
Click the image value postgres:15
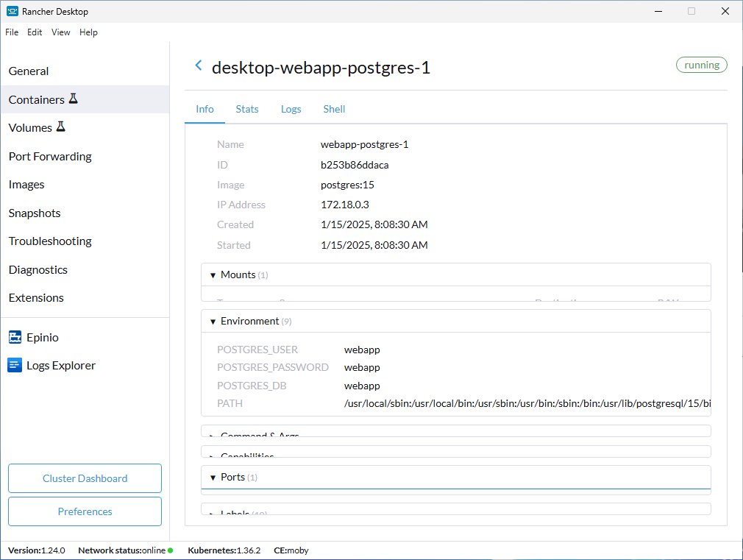(347, 185)
